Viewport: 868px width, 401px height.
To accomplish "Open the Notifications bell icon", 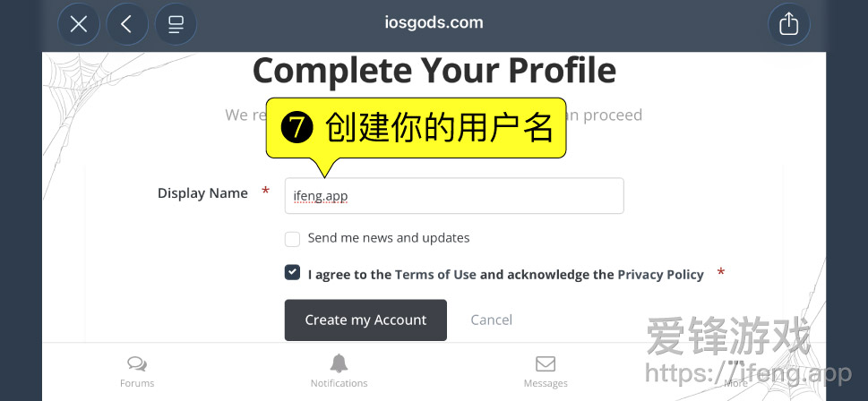I will pyautogui.click(x=339, y=363).
